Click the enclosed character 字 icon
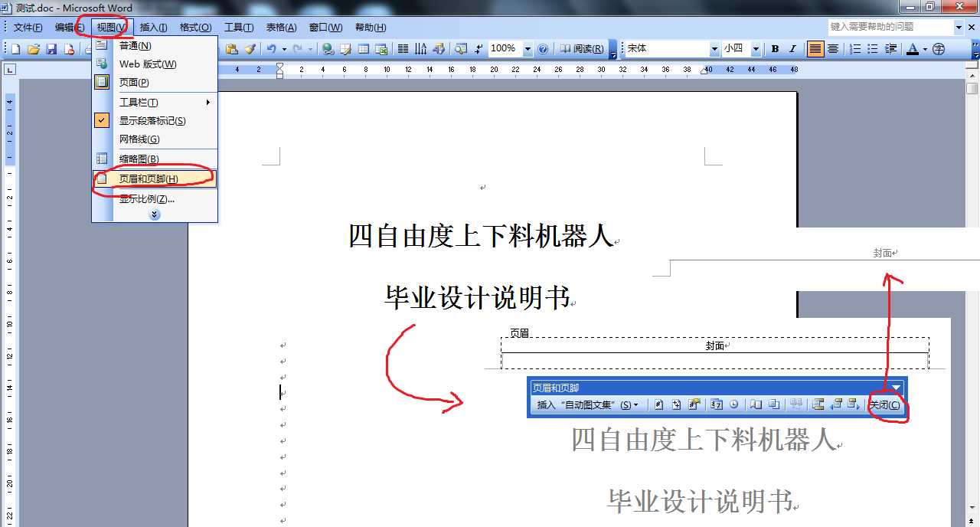 939,49
